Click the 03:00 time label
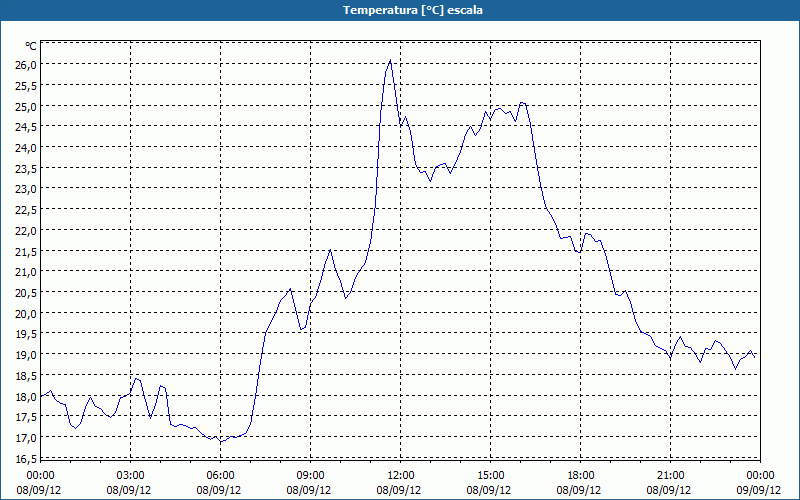 point(130,475)
